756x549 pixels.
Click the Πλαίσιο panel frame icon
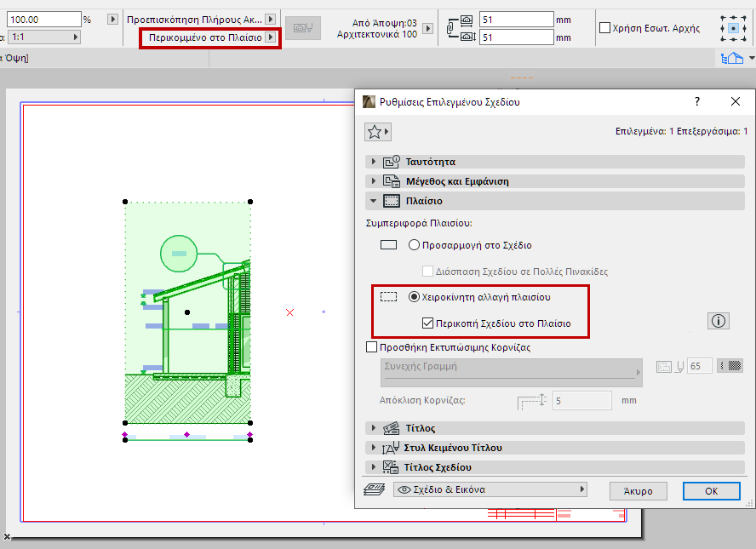pyautogui.click(x=392, y=201)
